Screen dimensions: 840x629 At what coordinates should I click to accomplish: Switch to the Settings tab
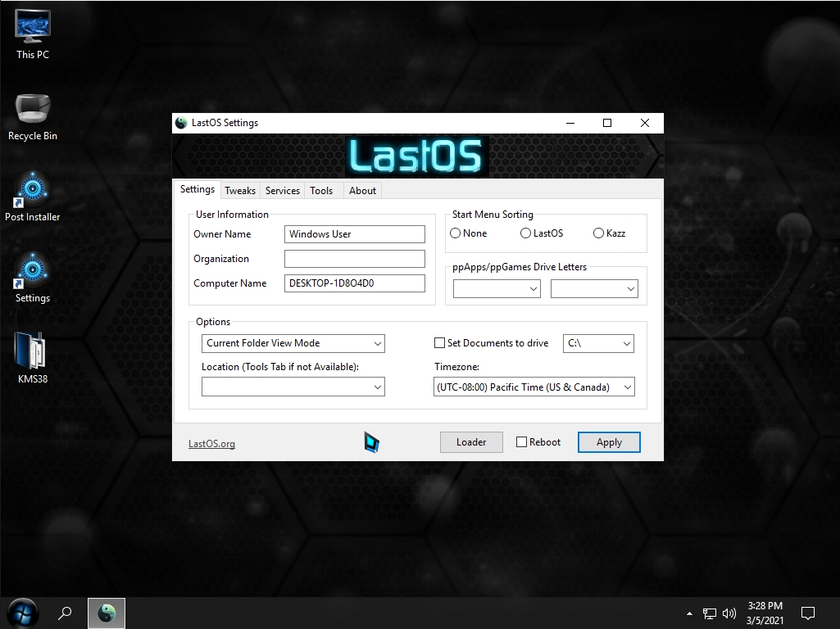coord(198,189)
